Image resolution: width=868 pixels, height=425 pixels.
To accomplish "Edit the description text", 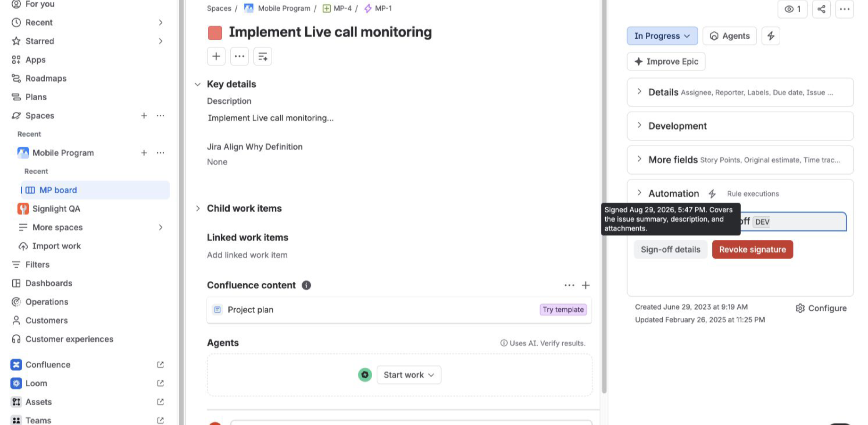I will pyautogui.click(x=271, y=118).
